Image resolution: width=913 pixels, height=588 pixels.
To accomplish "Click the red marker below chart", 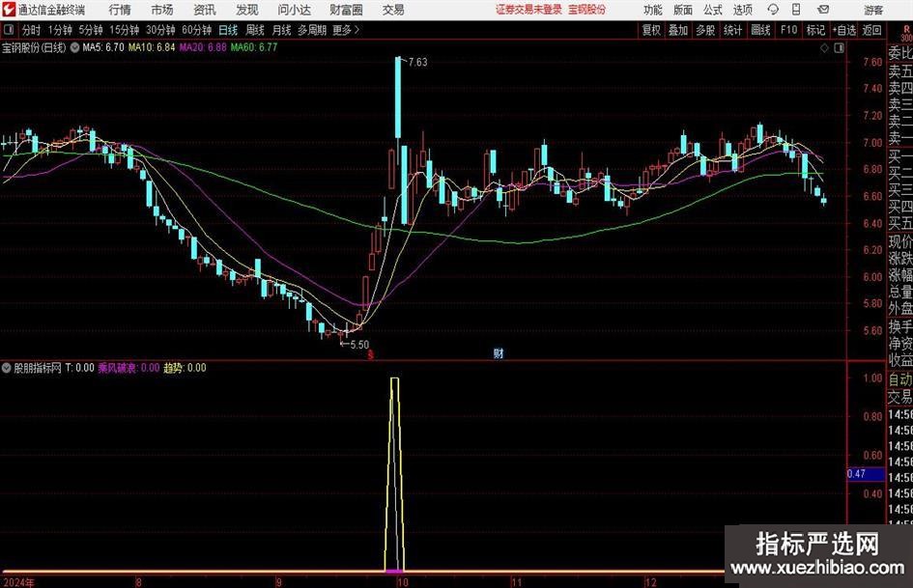I will click(x=370, y=354).
